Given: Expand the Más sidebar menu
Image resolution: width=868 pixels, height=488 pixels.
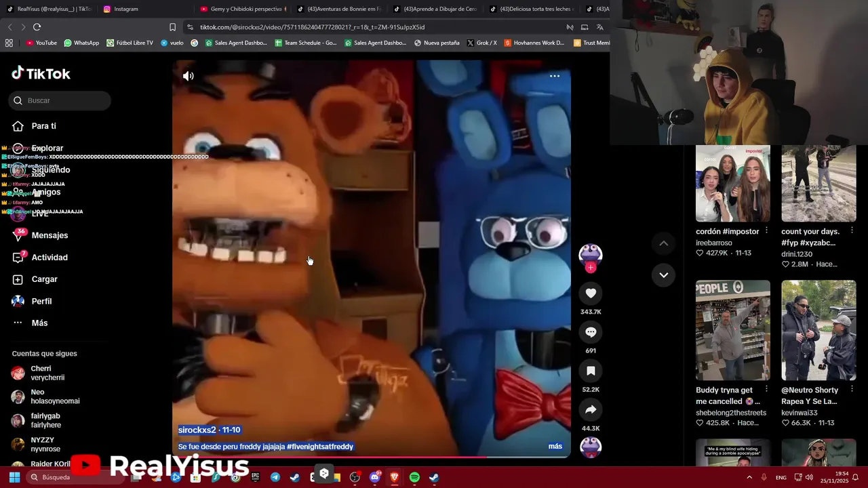Looking at the screenshot, I should 39,323.
